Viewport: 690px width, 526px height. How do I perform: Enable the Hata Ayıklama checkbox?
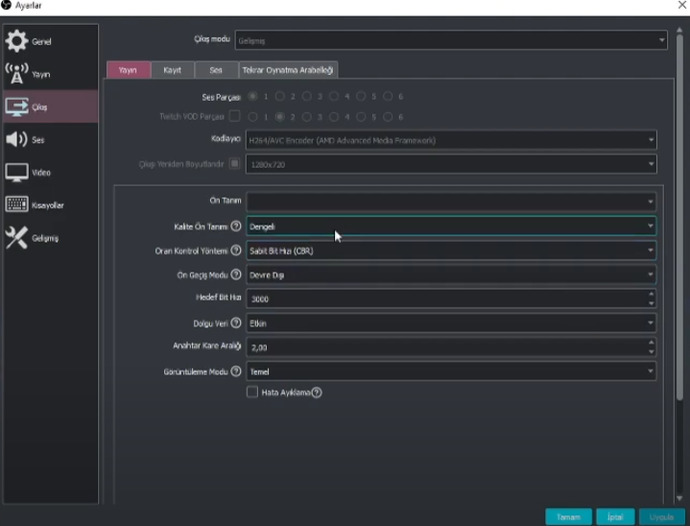pos(252,392)
